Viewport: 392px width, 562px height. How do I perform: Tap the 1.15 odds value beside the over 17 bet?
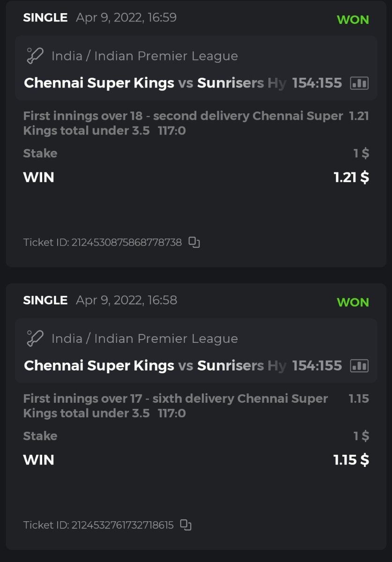359,399
